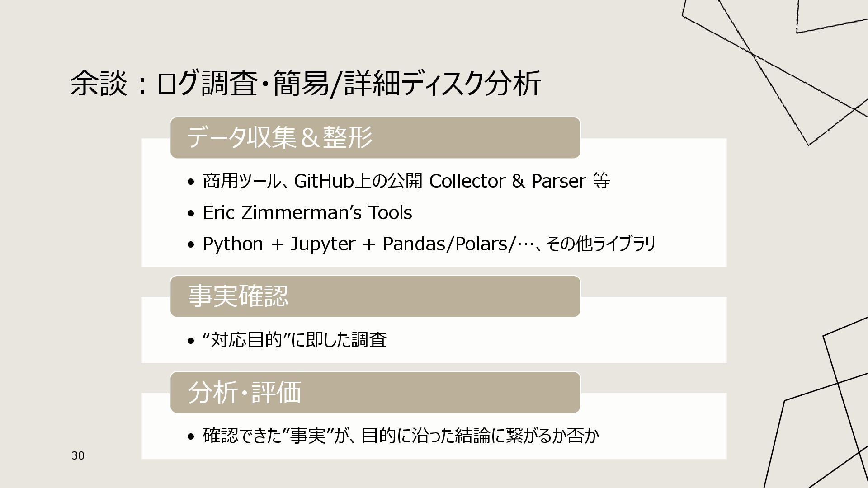Viewport: 868px width, 488px height.
Task: Click the Python + Jupyter + Pandas/Polars bullet
Action: tap(429, 244)
